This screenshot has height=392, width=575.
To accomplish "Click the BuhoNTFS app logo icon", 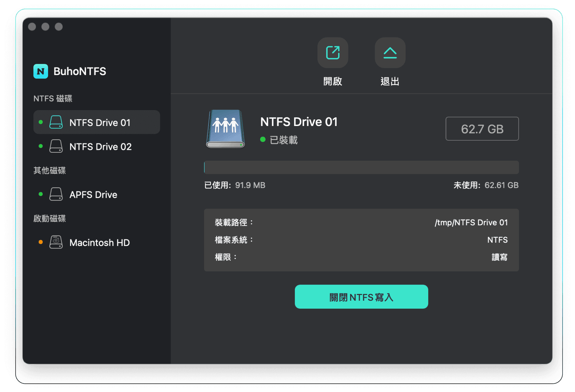I will point(40,71).
